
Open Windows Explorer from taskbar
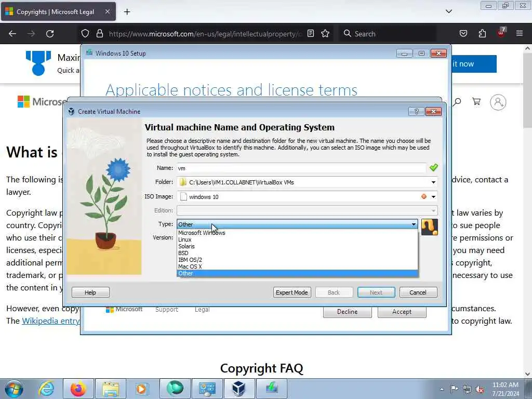tap(111, 389)
